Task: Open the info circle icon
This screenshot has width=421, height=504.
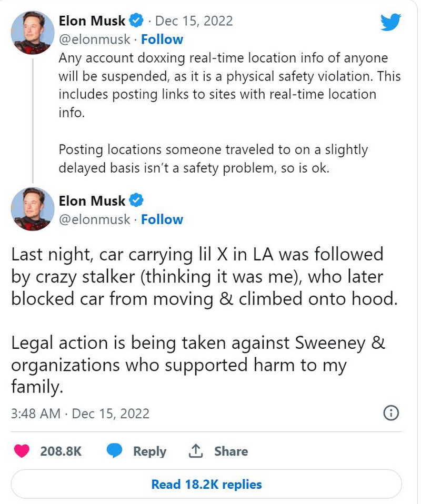Action: [x=390, y=414]
